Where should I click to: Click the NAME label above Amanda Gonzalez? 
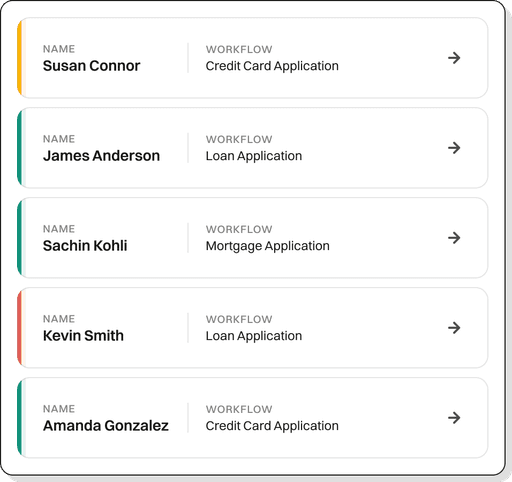click(59, 409)
